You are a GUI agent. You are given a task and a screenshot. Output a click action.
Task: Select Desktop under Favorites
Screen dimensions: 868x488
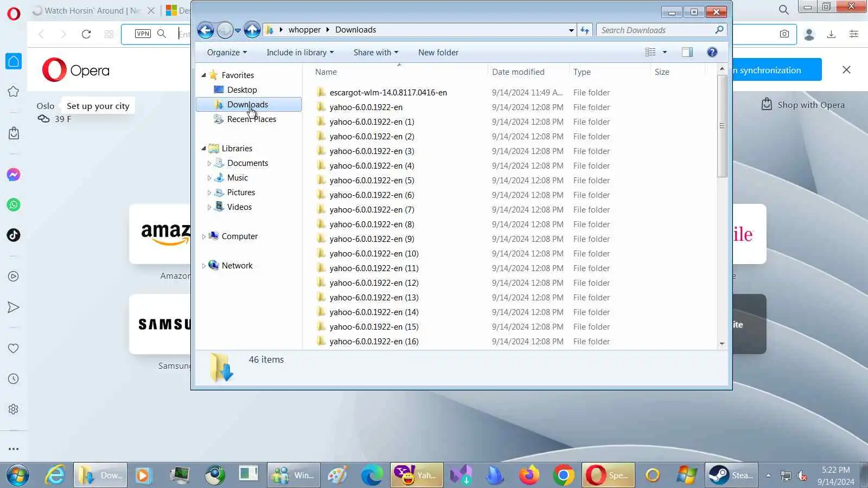pyautogui.click(x=242, y=90)
